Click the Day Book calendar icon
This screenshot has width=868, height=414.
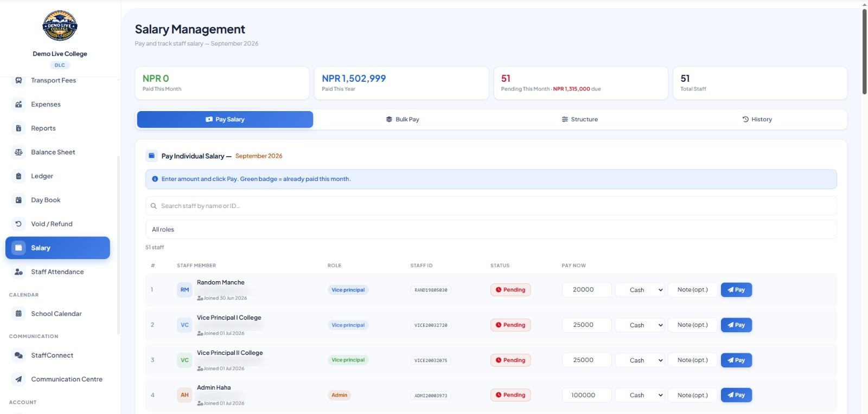[x=18, y=200]
